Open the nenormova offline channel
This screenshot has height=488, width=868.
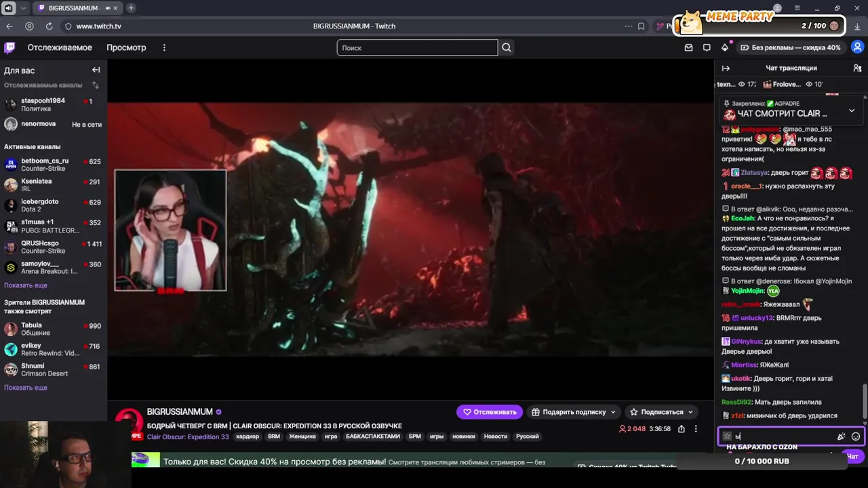pyautogui.click(x=53, y=124)
